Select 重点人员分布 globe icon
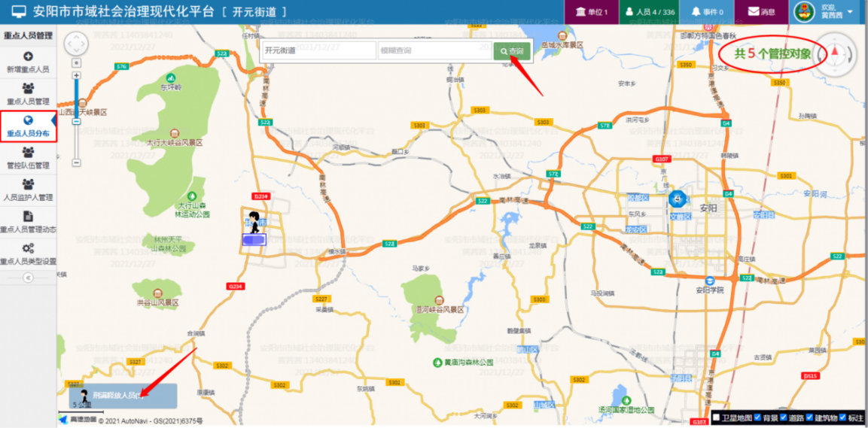The image size is (868, 428). coord(28,121)
